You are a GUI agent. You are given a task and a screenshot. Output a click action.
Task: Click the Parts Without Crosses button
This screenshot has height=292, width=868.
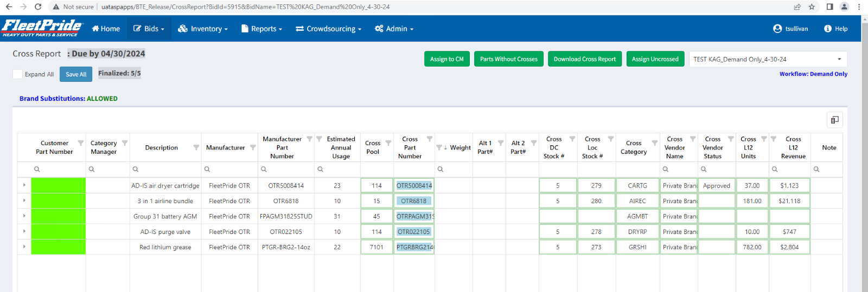tap(508, 59)
